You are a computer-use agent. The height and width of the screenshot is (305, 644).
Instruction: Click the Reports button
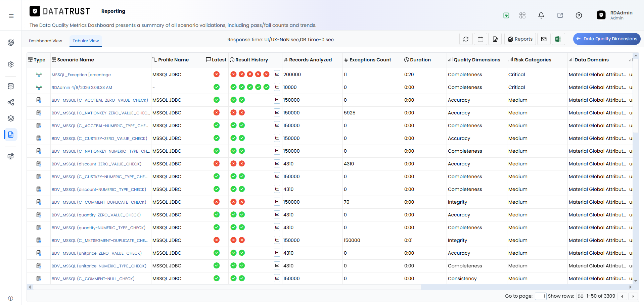pyautogui.click(x=520, y=39)
